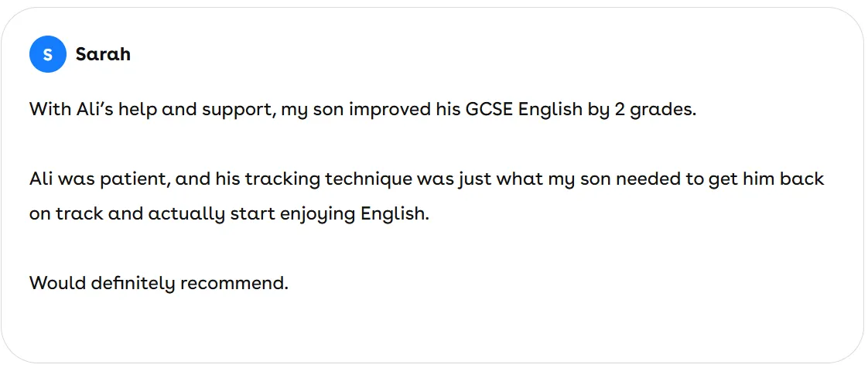Click the line 'Would definitely recommend.'

pos(159,283)
